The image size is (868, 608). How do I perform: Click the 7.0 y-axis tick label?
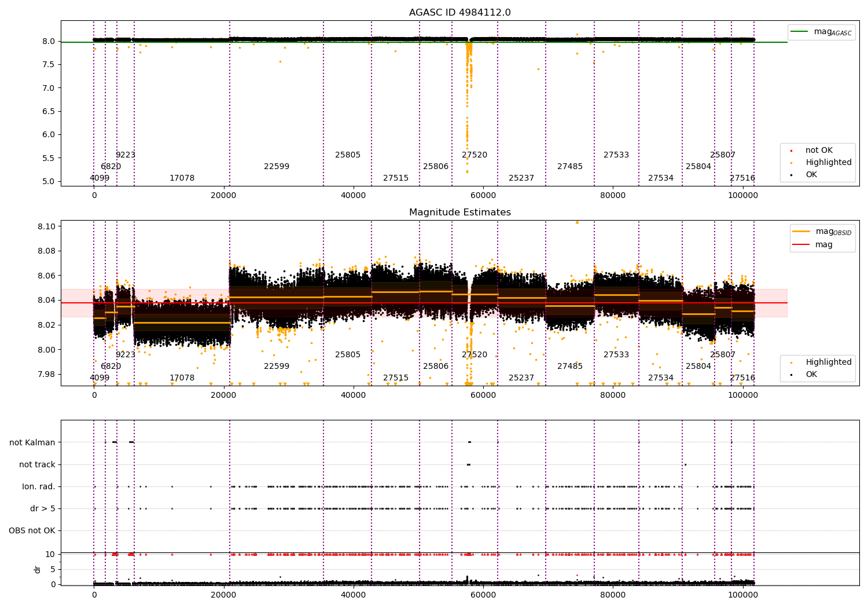click(x=49, y=88)
